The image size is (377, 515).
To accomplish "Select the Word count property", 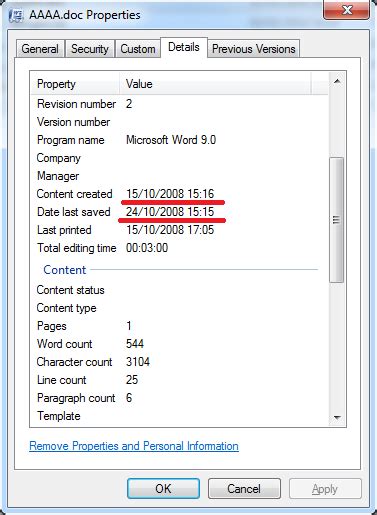I will tap(65, 344).
